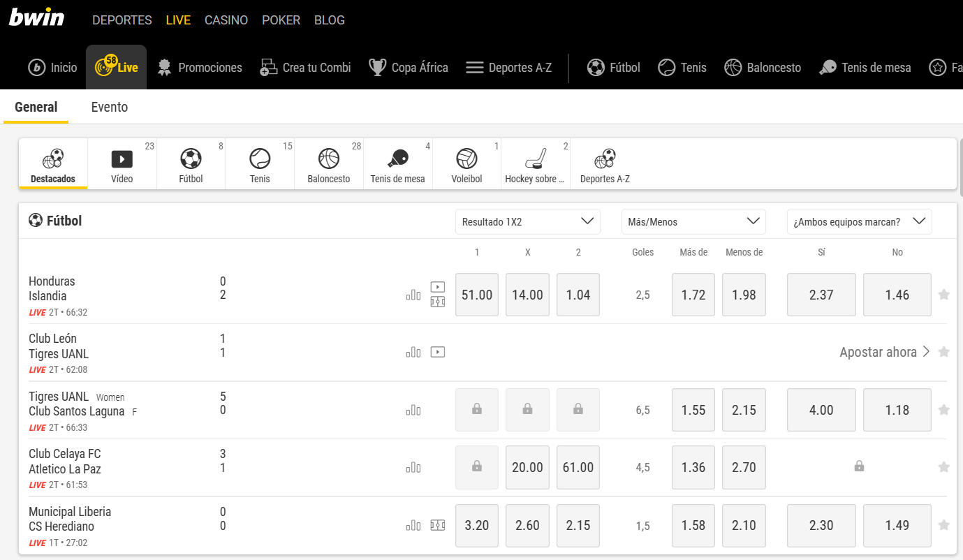Select the Fútbol sport filter with 8 events
This screenshot has width=963, height=560.
coord(191,164)
